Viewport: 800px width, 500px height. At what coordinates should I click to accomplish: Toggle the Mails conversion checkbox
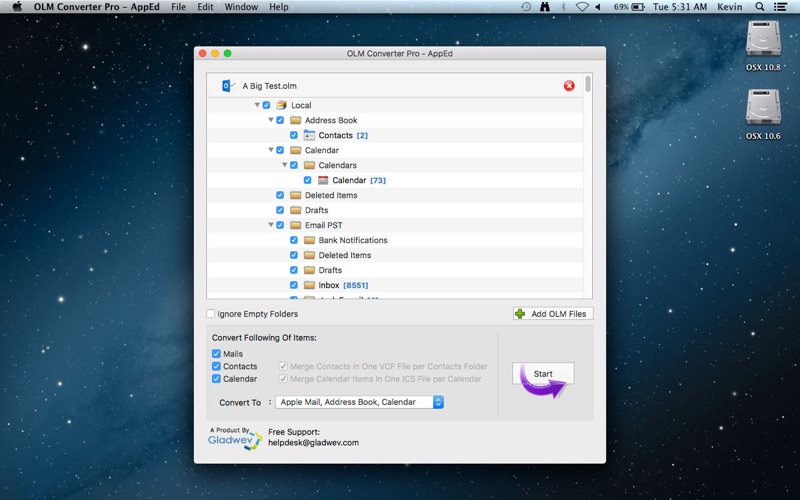pos(216,354)
